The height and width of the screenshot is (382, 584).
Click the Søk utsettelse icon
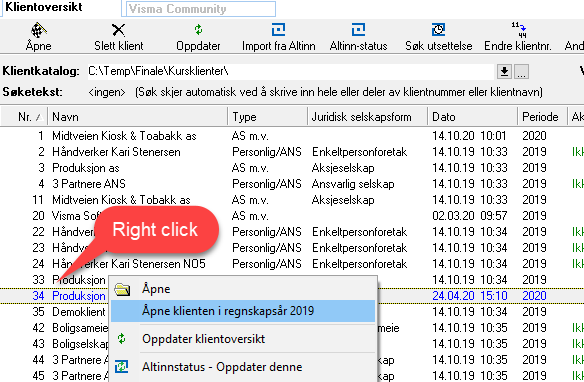click(x=438, y=30)
